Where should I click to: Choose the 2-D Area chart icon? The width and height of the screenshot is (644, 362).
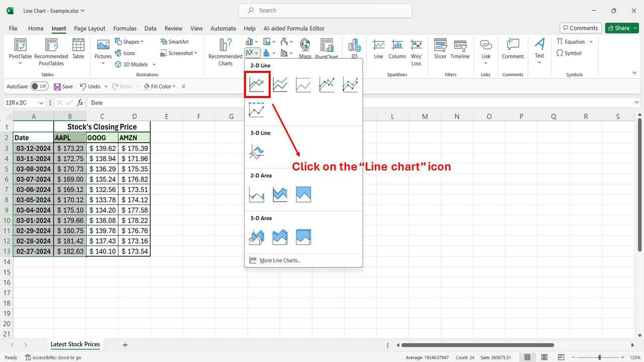(257, 195)
